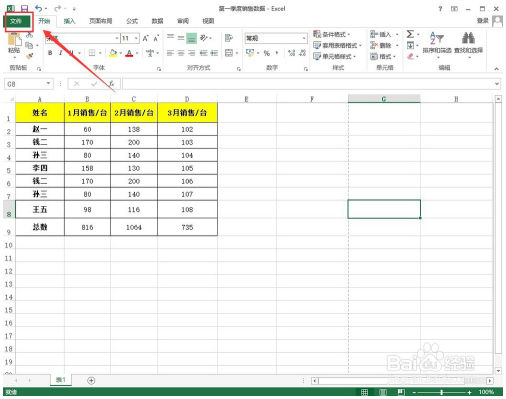The height and width of the screenshot is (399, 506).
Task: Click the Sort and Filter icon
Action: coord(436,38)
